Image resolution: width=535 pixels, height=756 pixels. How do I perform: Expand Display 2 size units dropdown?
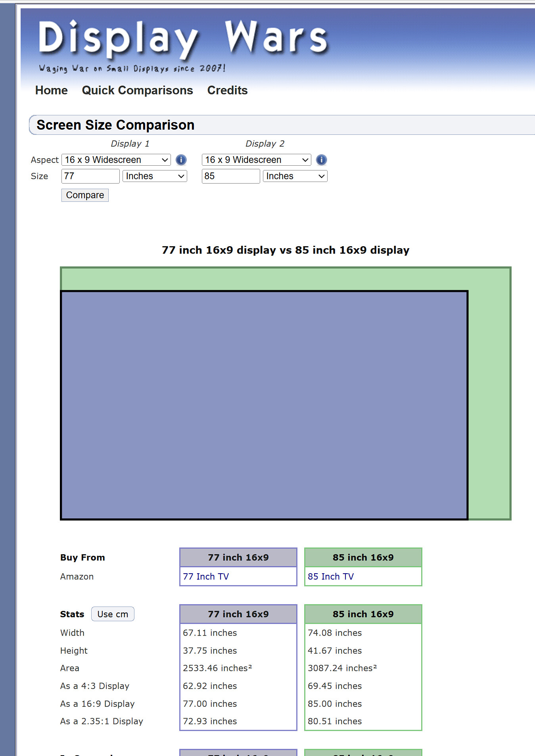295,176
